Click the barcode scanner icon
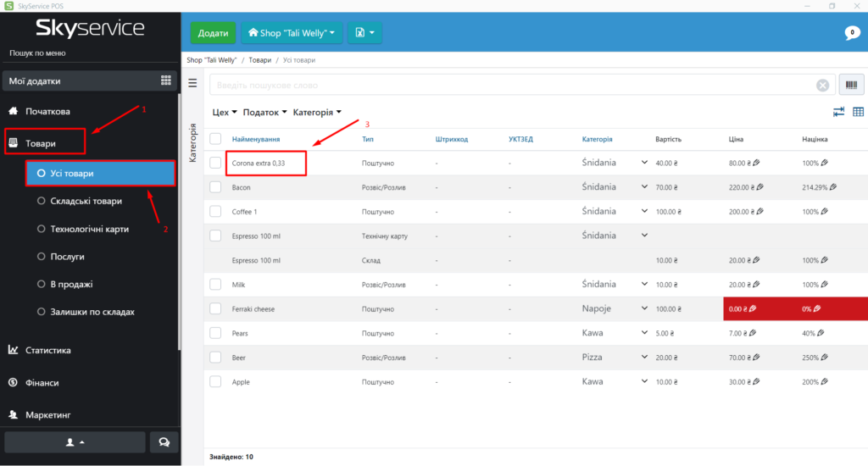The image size is (868, 466). (851, 85)
